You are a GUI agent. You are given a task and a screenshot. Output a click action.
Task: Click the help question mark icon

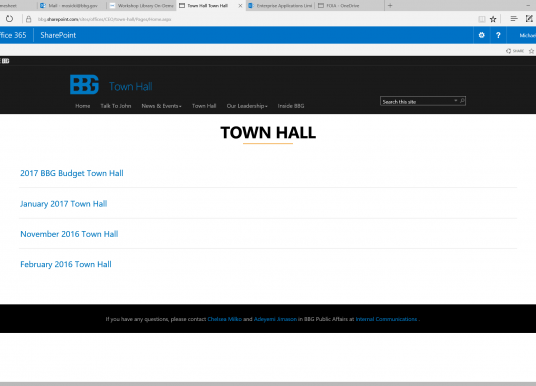[x=498, y=35]
